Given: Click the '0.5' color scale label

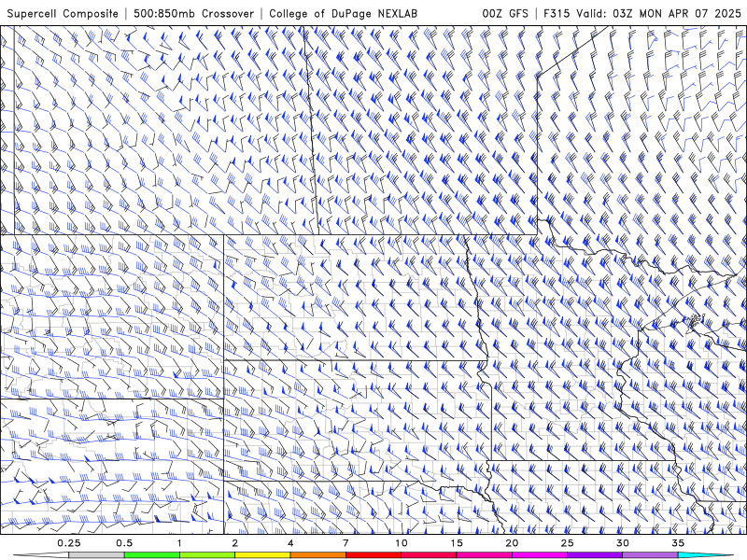Looking at the screenshot, I should [124, 543].
